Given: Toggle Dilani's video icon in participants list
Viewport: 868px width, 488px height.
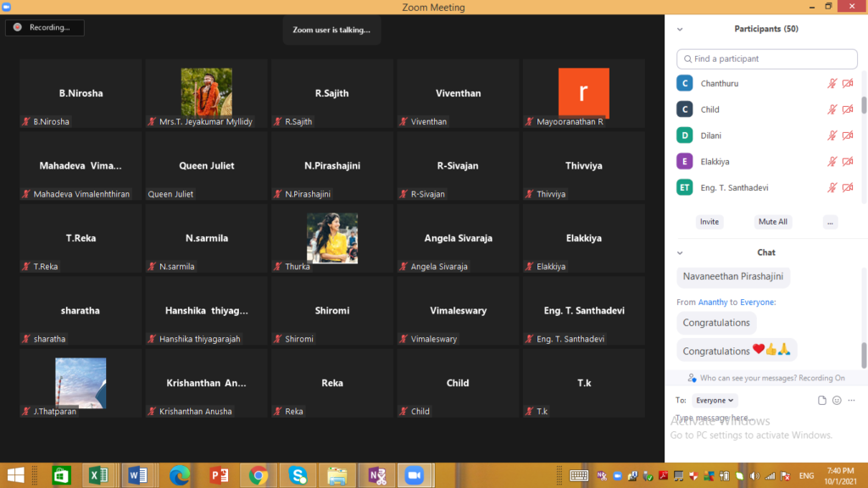Looking at the screenshot, I should click(x=848, y=135).
